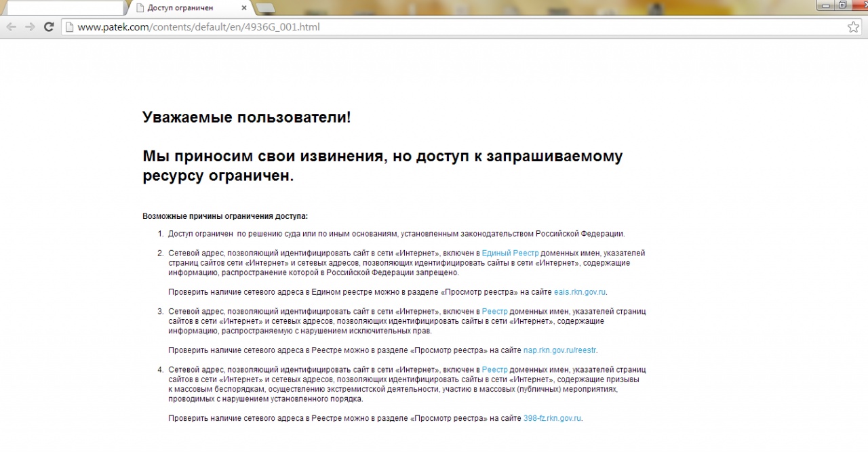Go back with the browser back arrow
The height and width of the screenshot is (452, 868).
tap(12, 27)
